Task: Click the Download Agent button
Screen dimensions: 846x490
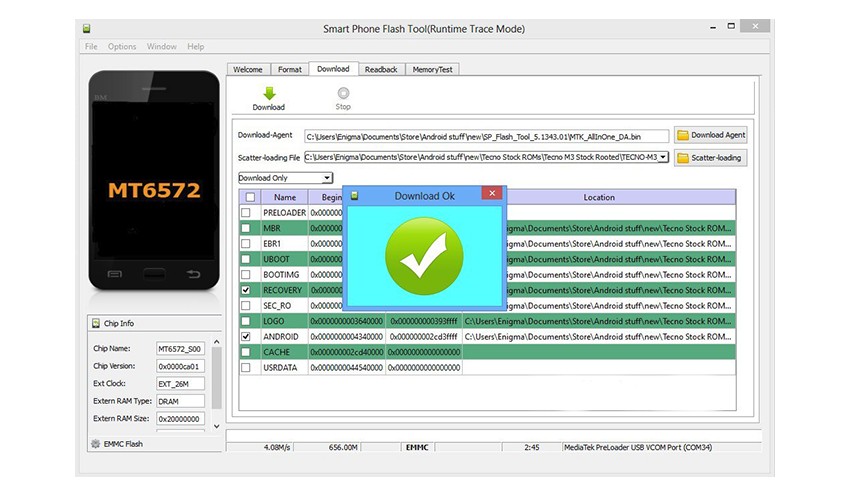Action: (x=711, y=135)
